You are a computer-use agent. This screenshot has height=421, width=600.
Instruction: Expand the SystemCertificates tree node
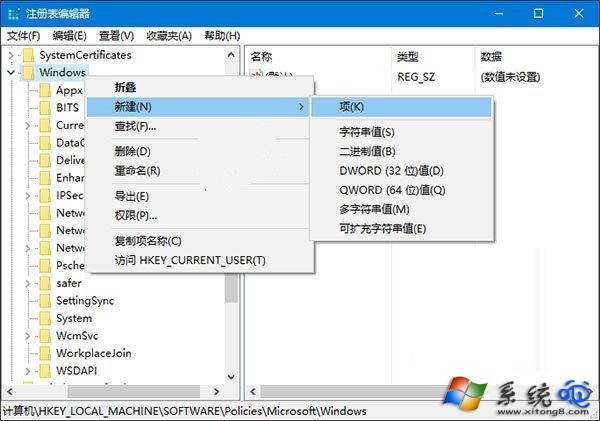click(x=11, y=55)
